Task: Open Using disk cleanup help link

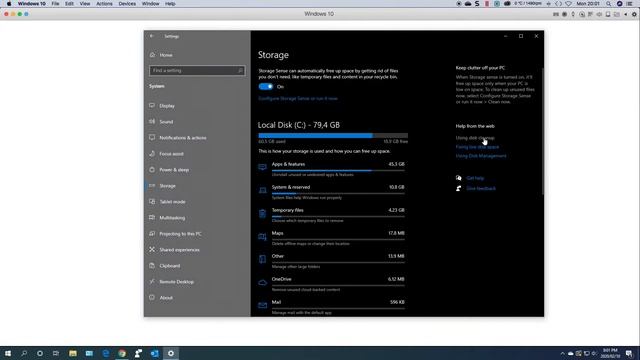Action: pos(475,138)
